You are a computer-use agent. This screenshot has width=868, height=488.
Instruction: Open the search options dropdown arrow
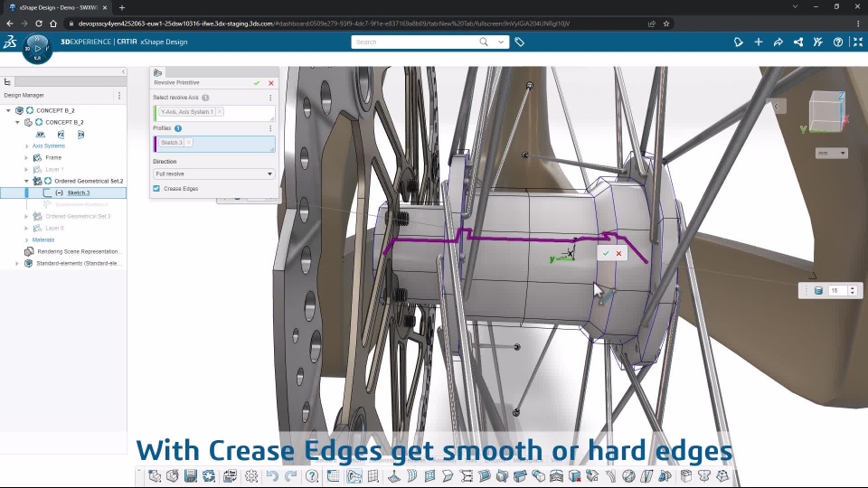tap(501, 42)
